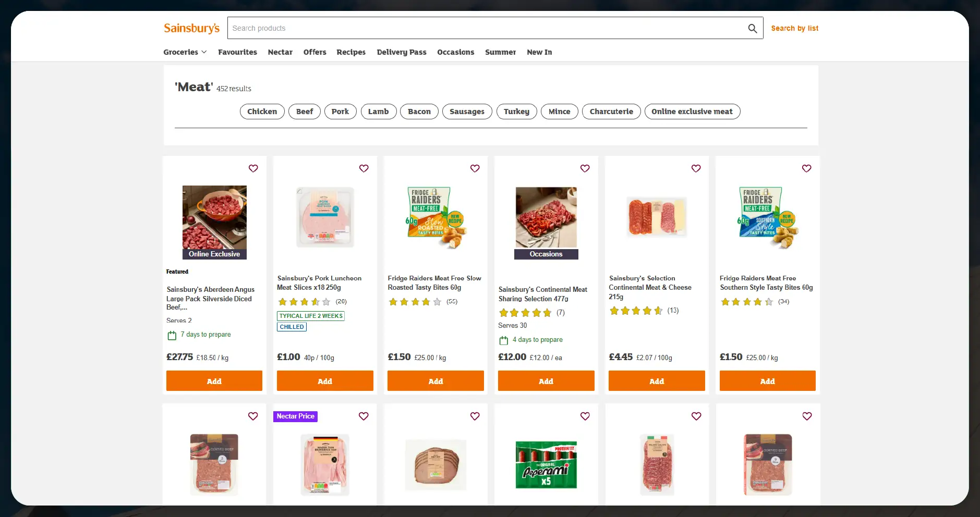Screen dimensions: 980x517
Task: Apply the Mince filter
Action: pos(559,112)
